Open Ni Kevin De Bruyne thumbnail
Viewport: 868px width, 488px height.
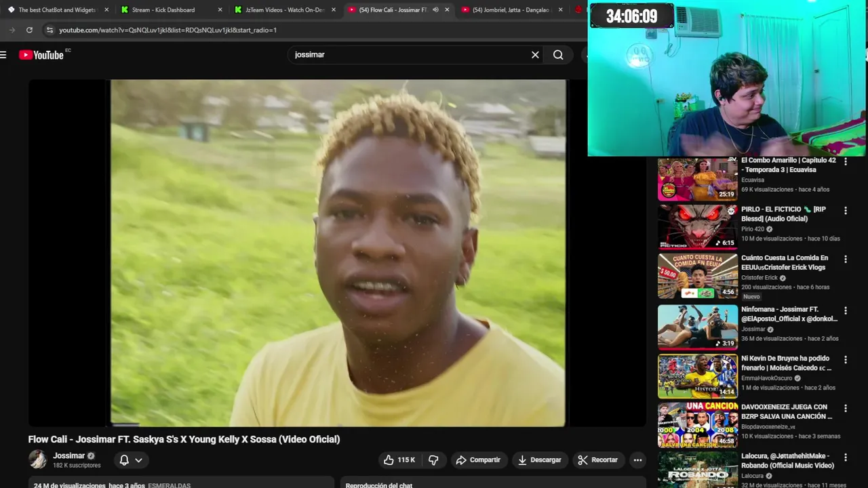697,376
